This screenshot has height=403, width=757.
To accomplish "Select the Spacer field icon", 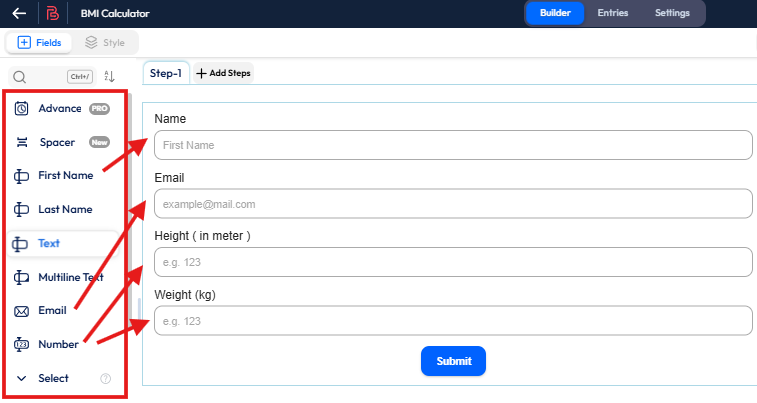I will pos(22,142).
